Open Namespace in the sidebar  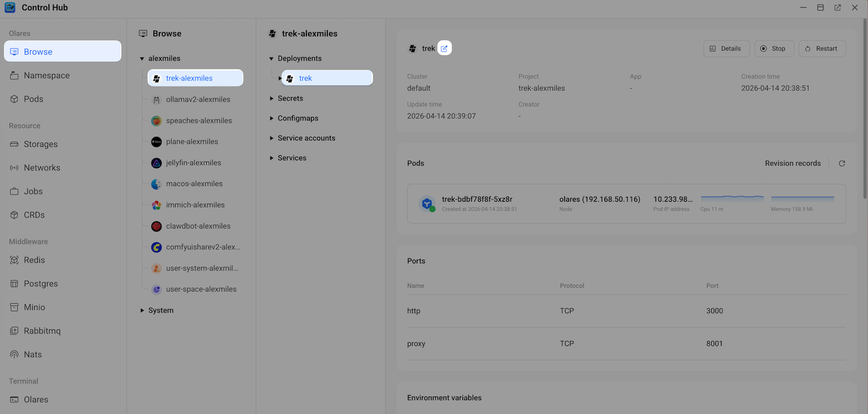46,76
